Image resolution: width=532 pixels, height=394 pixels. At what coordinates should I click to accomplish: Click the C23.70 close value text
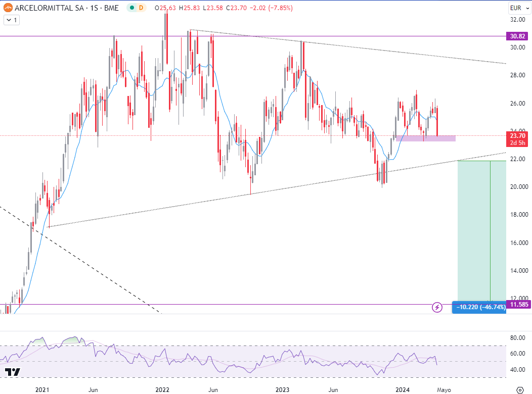(x=236, y=8)
